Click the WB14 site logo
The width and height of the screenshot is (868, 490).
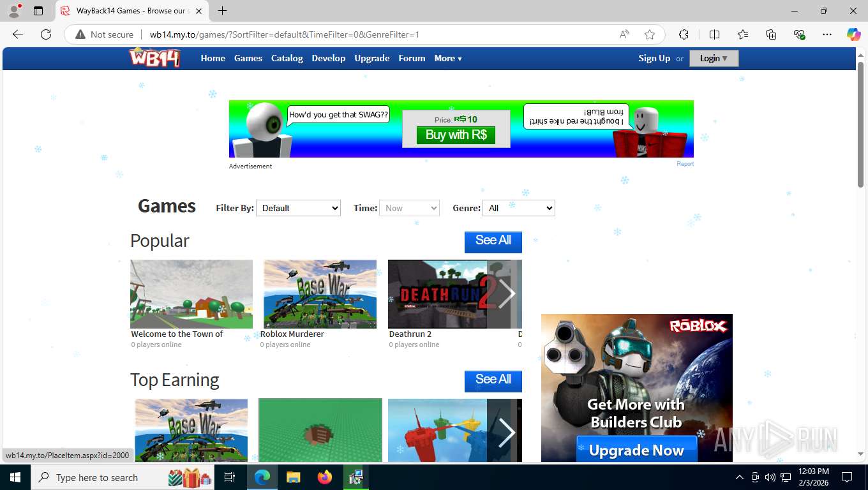point(154,58)
